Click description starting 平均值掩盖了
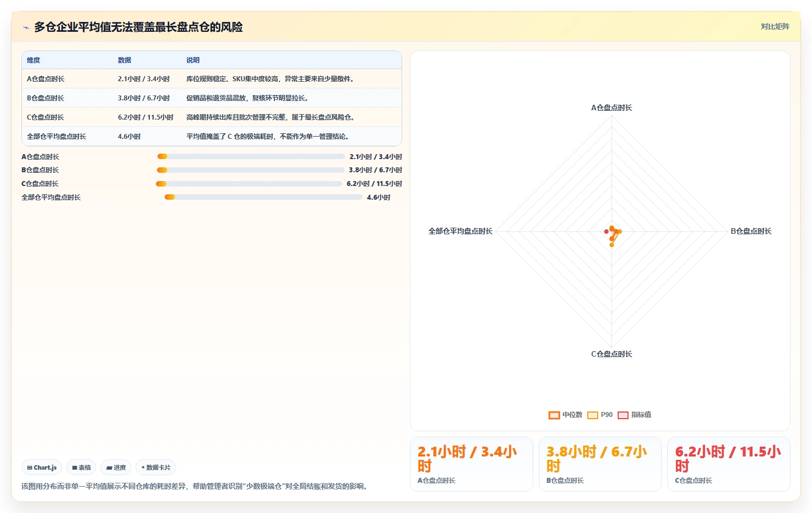 268,137
